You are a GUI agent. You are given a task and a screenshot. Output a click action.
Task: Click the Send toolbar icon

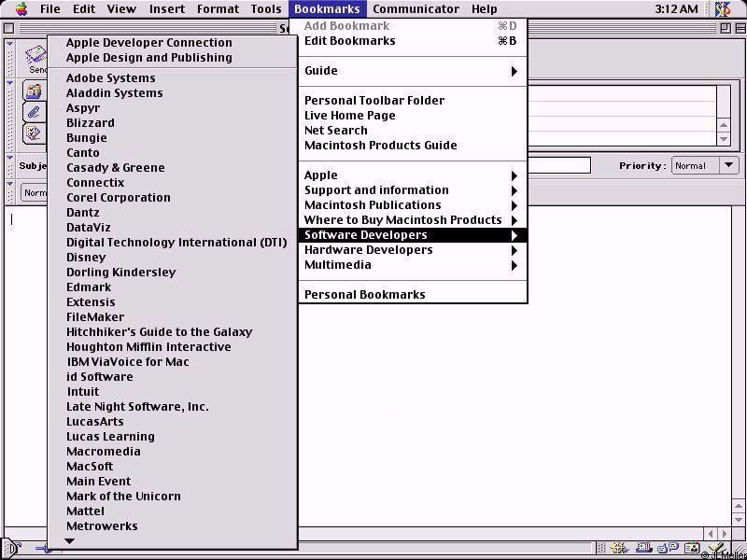click(36, 59)
